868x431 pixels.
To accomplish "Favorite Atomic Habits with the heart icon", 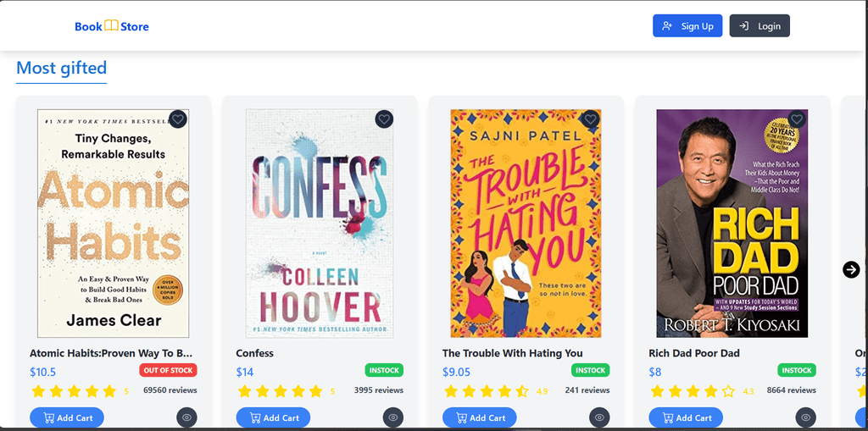I will pyautogui.click(x=177, y=119).
